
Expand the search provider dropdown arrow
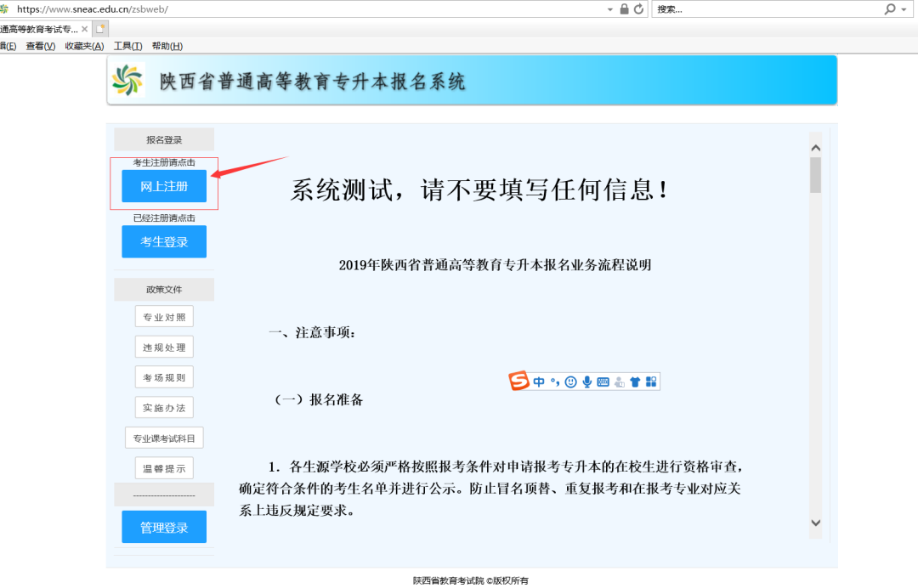[904, 8]
